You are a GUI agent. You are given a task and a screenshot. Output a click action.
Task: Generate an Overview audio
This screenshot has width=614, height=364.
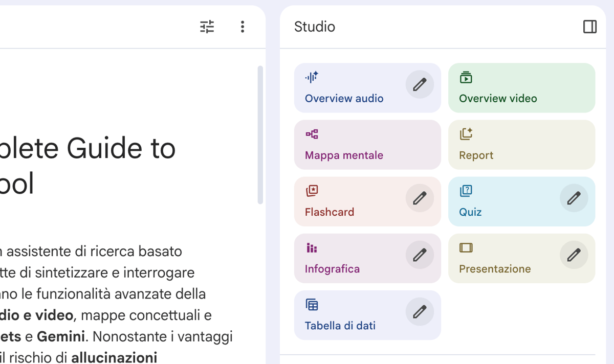(x=344, y=98)
